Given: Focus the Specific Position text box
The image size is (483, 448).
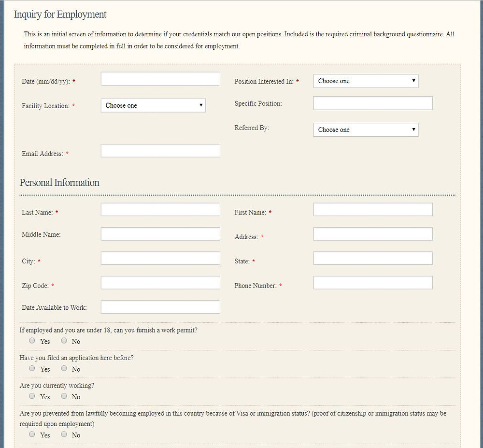Looking at the screenshot, I should click(373, 103).
